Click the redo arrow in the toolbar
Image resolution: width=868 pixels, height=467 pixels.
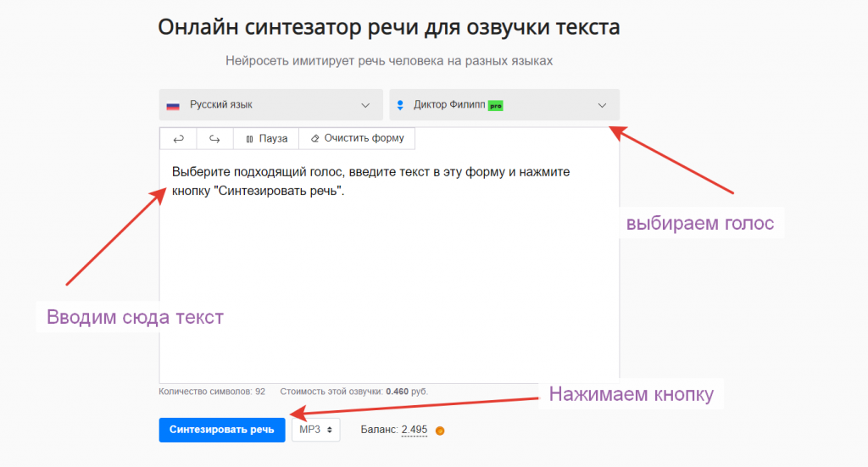click(x=214, y=139)
